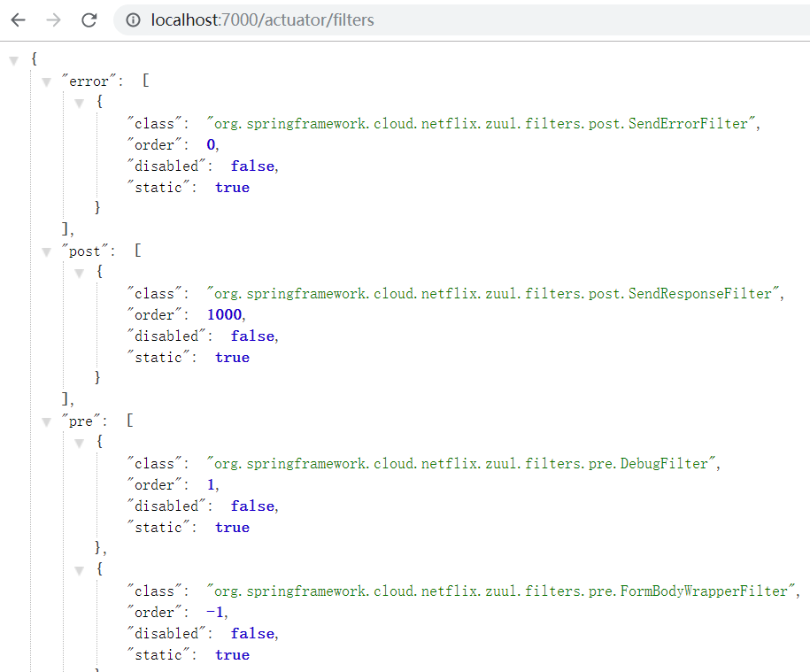Click "disabled" key in DebugFilter object
810x672 pixels.
[166, 506]
